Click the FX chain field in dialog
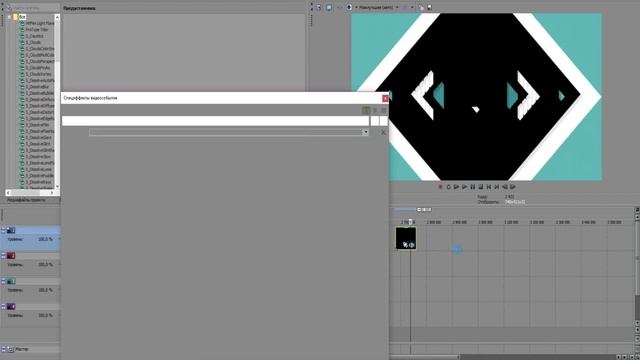 216,121
